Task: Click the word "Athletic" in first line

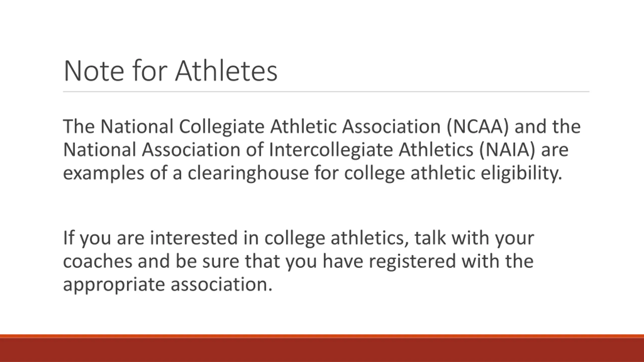Action: (x=303, y=126)
